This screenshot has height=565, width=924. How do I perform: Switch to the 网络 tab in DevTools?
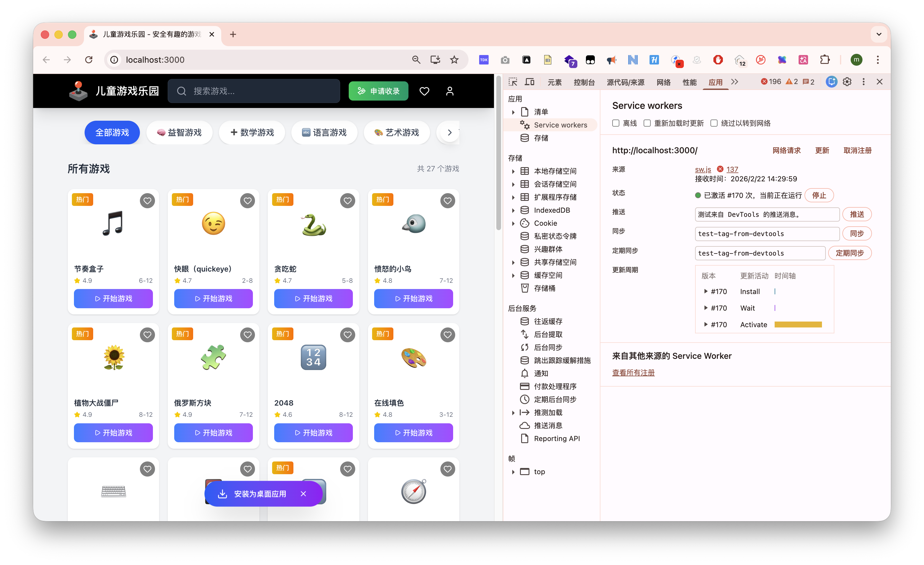663,82
